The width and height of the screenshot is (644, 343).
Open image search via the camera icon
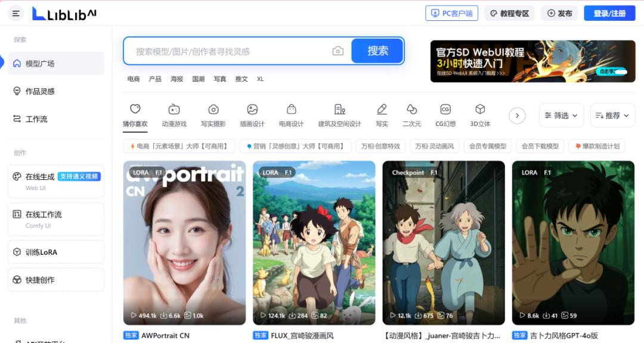tap(338, 51)
